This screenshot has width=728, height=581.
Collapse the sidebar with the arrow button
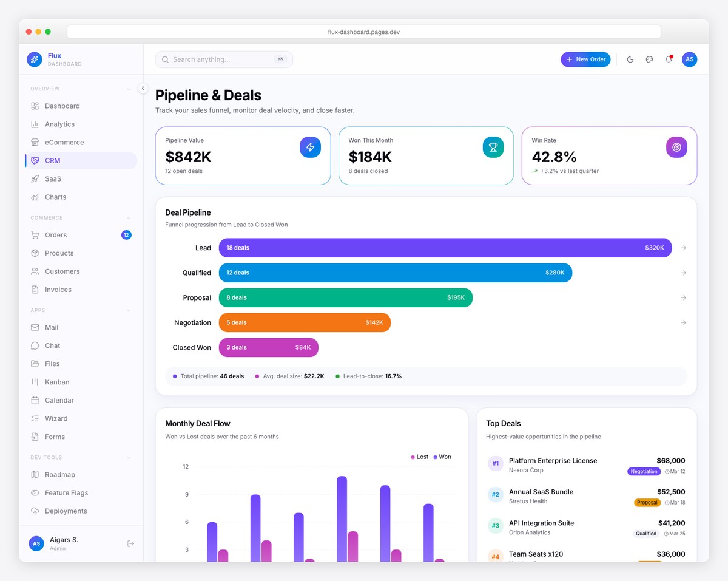coord(143,88)
